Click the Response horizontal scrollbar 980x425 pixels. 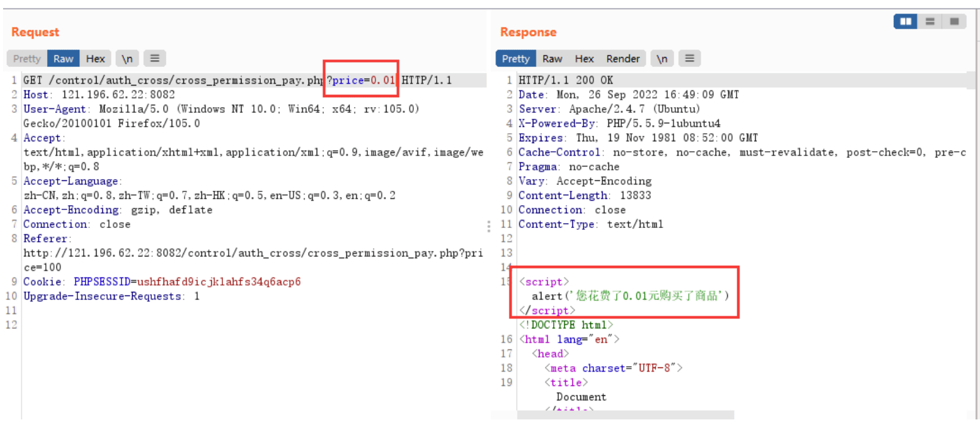626,414
